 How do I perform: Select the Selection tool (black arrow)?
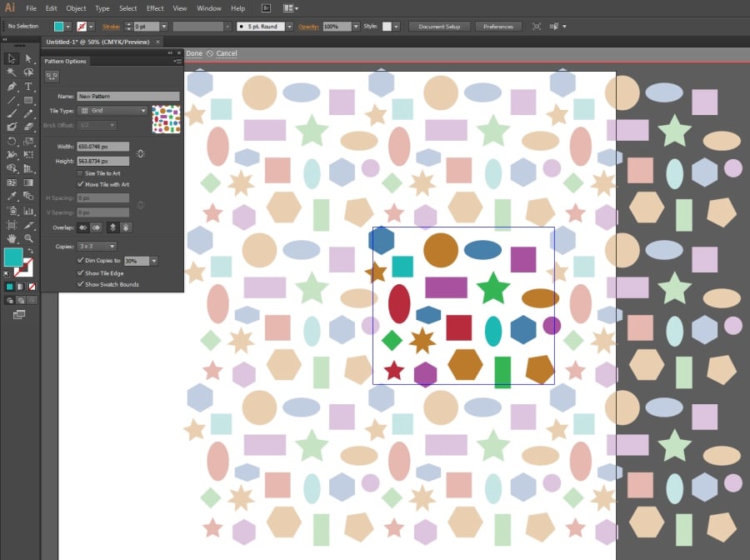pyautogui.click(x=12, y=59)
